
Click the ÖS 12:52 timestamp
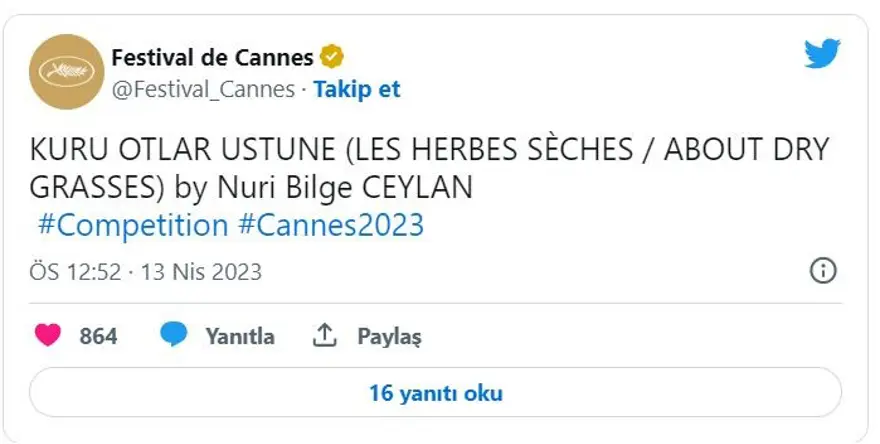75,272
